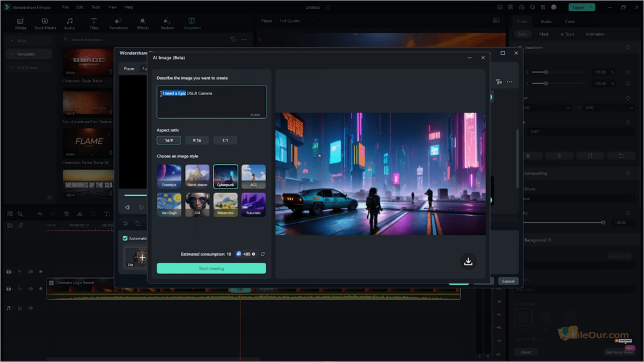Open the Stickers panel icon
Viewport: 644px width, 362px height.
(x=166, y=23)
